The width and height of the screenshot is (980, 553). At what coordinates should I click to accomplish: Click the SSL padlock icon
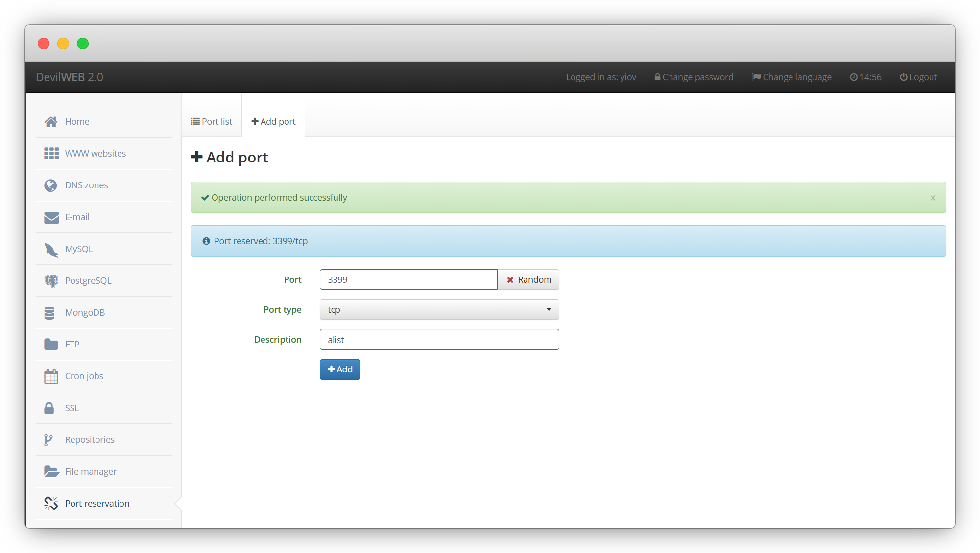49,408
